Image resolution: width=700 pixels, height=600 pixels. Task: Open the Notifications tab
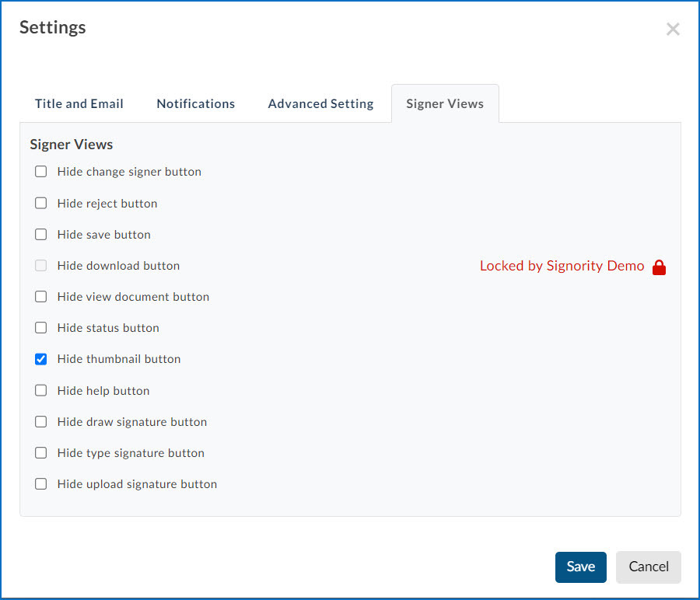tap(195, 103)
